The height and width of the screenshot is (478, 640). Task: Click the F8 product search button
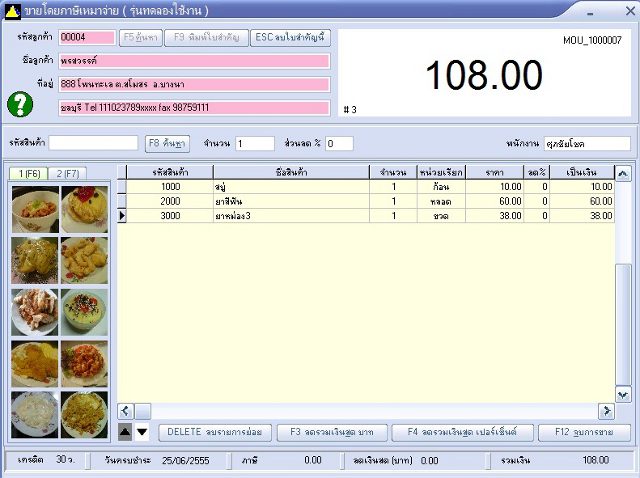(167, 144)
